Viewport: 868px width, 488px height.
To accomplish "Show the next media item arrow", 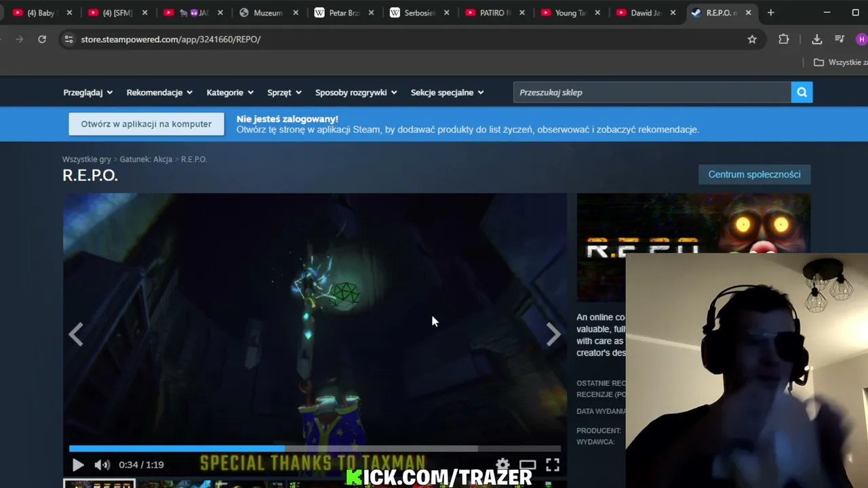I will click(553, 333).
